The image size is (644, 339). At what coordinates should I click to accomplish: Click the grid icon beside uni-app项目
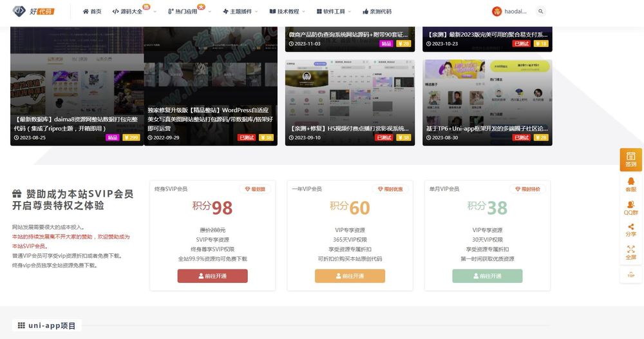click(x=21, y=325)
